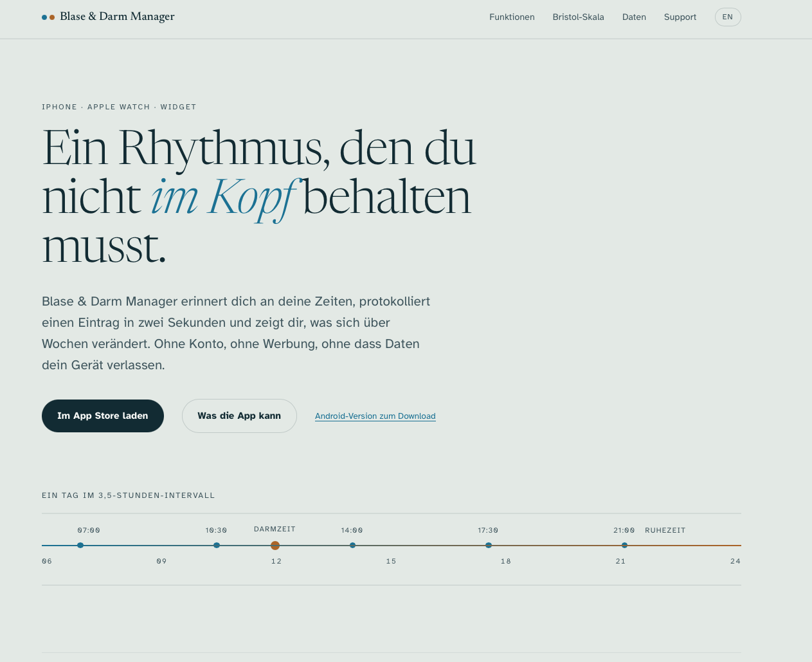
Task: Click the axis label 15
Action: [391, 562]
